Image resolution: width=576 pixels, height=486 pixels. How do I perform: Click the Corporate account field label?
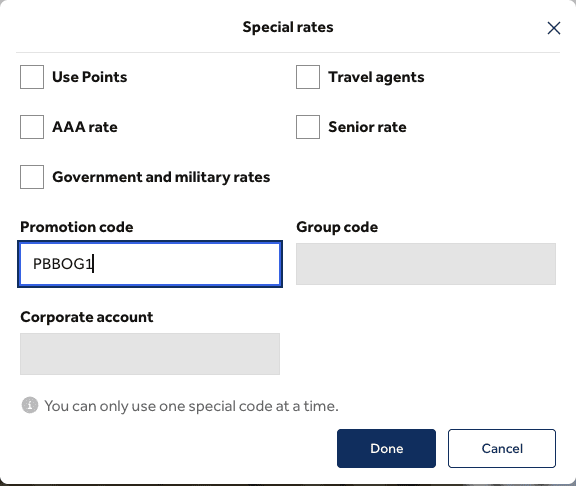pos(87,317)
